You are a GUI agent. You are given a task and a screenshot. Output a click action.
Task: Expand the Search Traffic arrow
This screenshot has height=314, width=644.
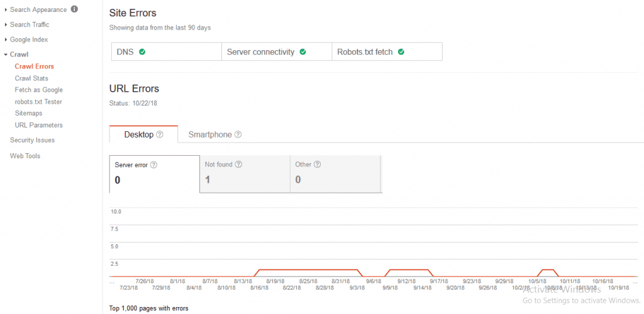pos(6,24)
